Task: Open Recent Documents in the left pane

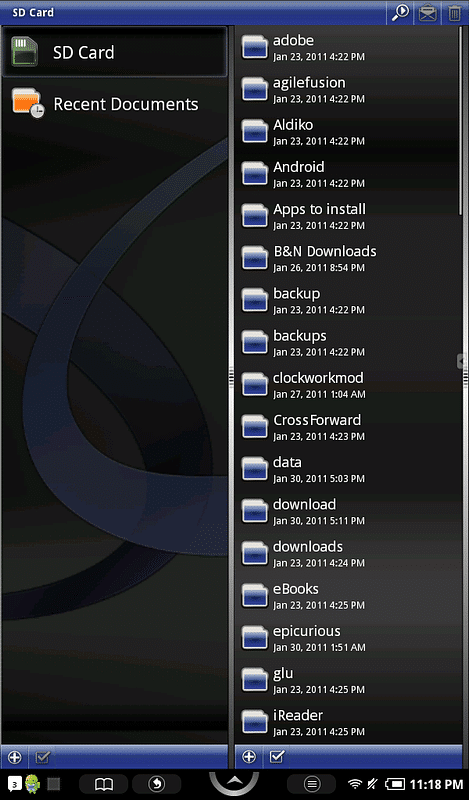Action: click(114, 104)
